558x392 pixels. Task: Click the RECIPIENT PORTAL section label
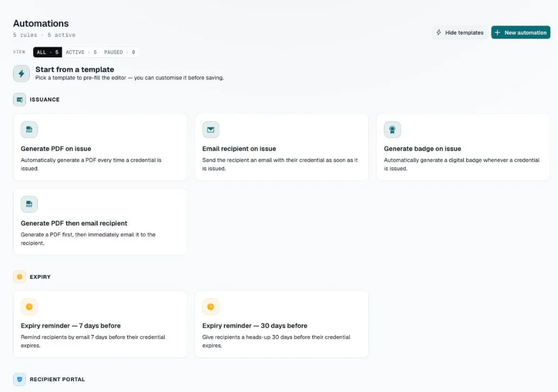(x=57, y=379)
